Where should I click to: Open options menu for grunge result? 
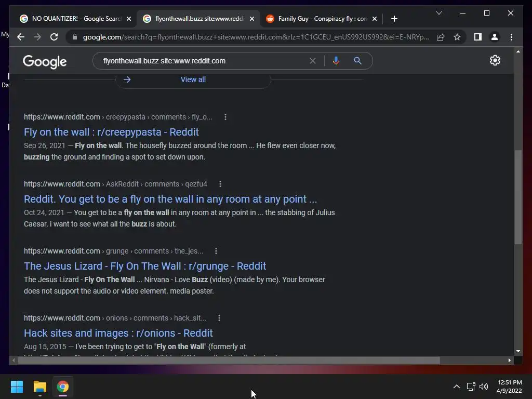(x=216, y=251)
